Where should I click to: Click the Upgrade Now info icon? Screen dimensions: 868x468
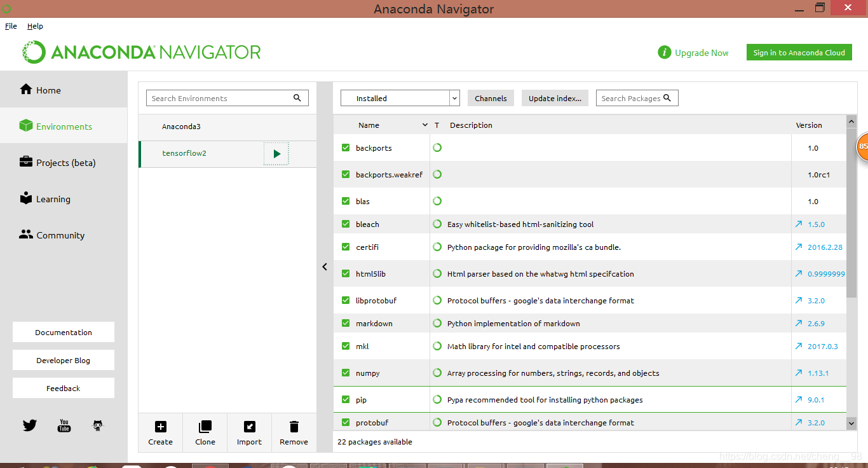point(665,53)
